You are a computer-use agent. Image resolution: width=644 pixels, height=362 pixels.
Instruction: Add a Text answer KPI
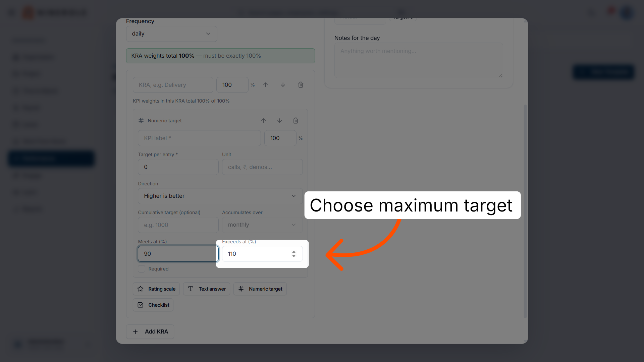tap(207, 289)
